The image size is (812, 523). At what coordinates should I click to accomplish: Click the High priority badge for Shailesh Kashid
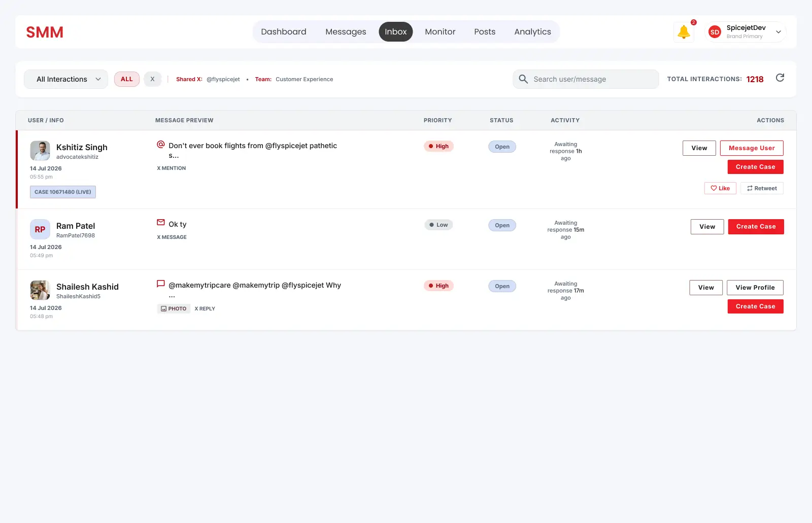(x=439, y=286)
